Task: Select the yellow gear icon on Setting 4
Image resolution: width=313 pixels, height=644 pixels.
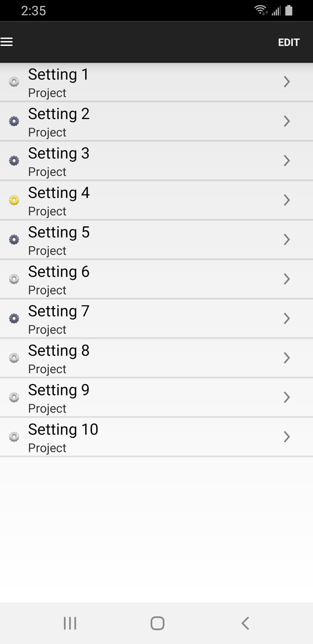Action: (14, 200)
